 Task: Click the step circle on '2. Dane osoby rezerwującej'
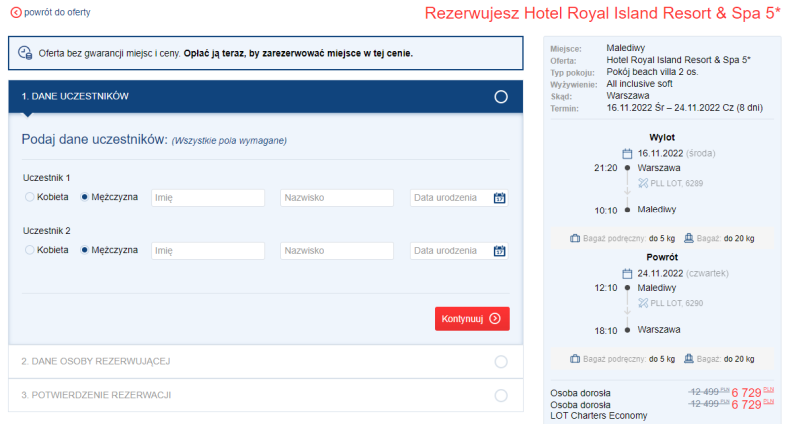pyautogui.click(x=501, y=362)
